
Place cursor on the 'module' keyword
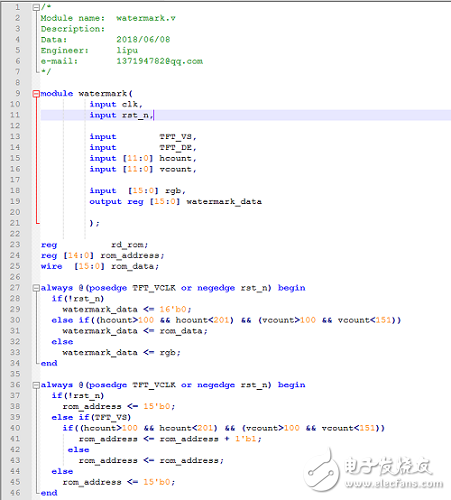point(57,94)
